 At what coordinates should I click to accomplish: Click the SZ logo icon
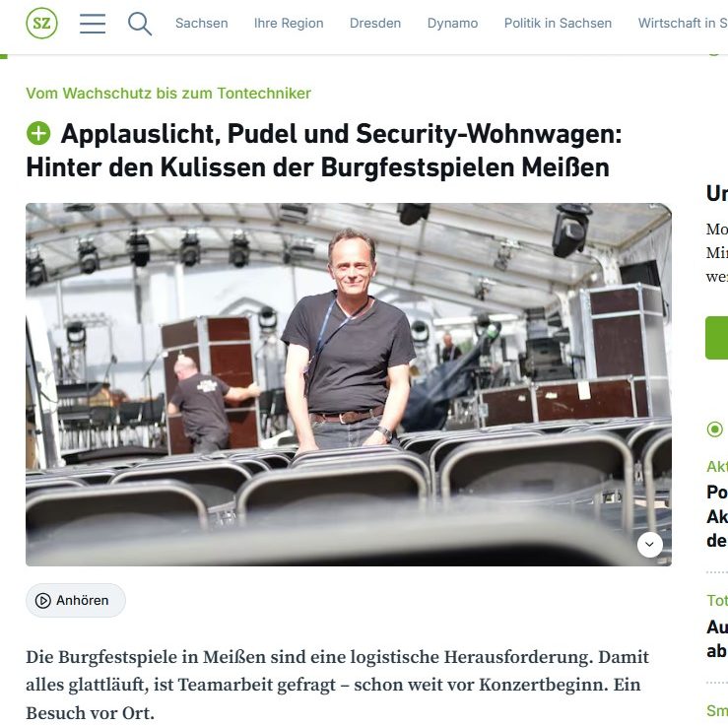pos(41,23)
